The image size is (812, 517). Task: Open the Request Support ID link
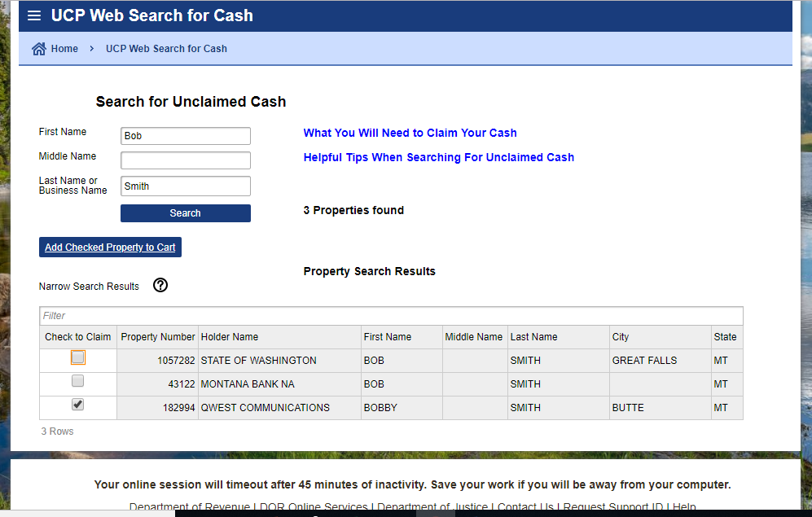(x=614, y=506)
